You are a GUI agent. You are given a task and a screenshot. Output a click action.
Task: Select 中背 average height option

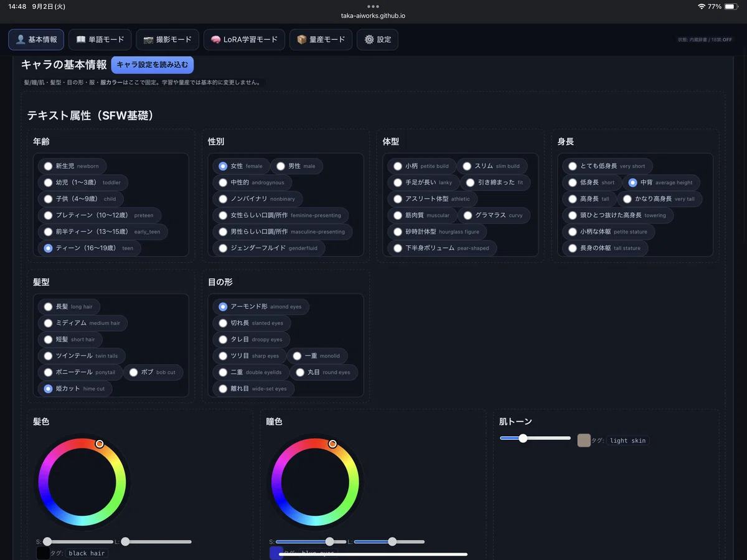point(661,183)
